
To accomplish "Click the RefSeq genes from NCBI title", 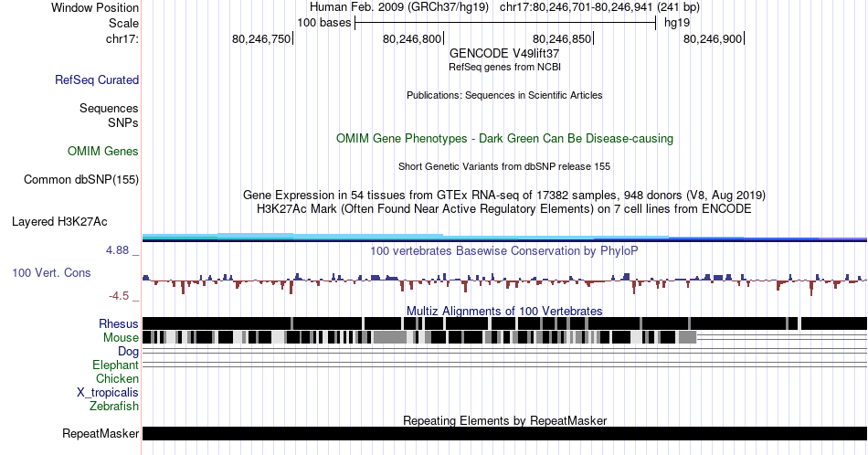I will tap(504, 67).
